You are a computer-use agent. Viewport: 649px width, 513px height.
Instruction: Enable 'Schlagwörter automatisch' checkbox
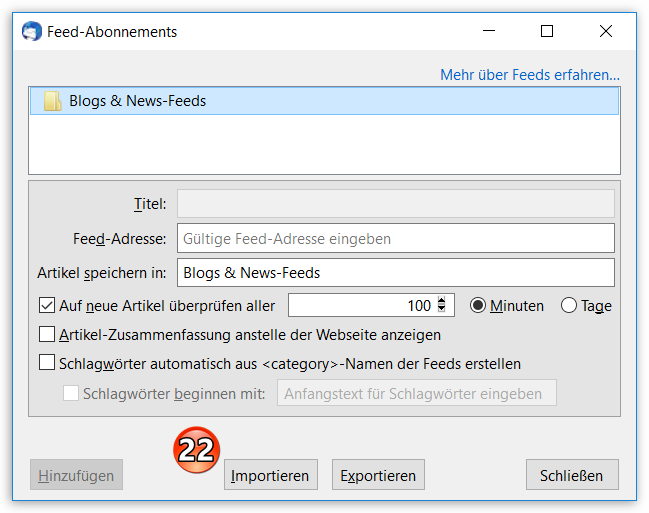pyautogui.click(x=47, y=364)
